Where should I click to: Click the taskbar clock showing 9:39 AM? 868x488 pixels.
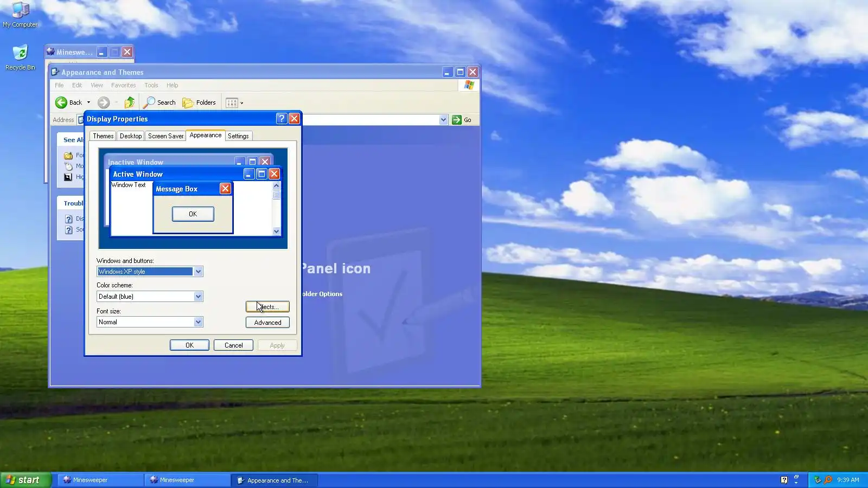[x=848, y=480]
